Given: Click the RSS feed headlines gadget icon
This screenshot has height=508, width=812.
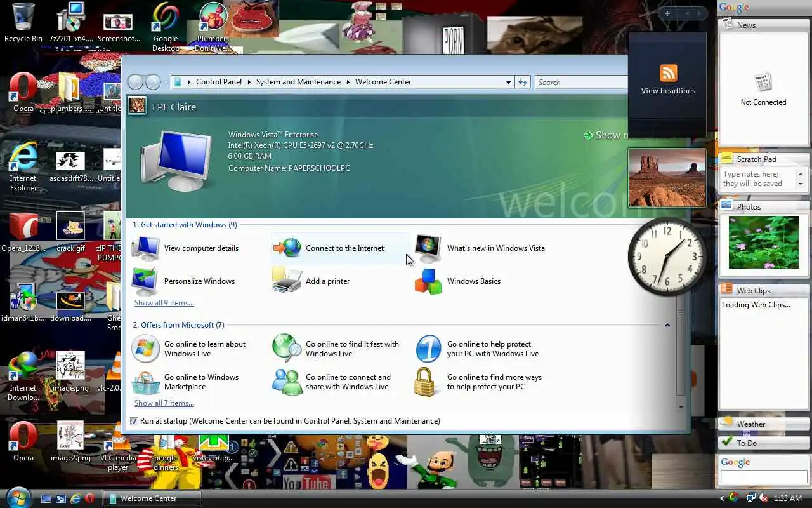Looking at the screenshot, I should [668, 73].
